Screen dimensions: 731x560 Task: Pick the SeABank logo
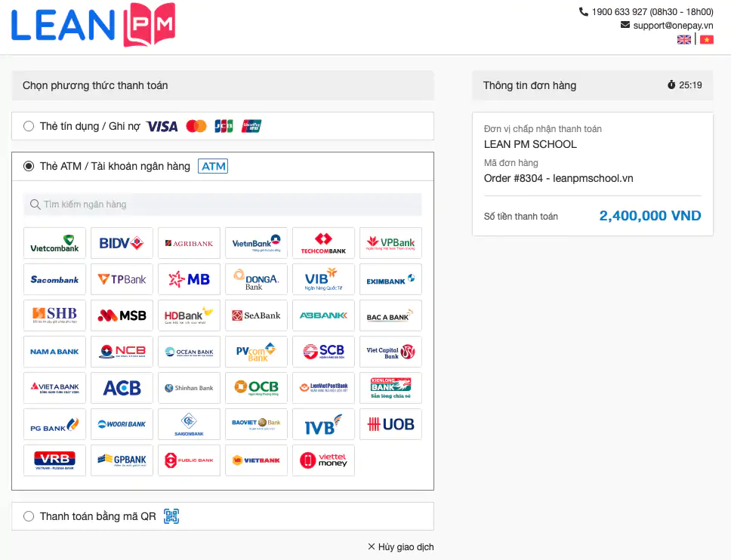point(256,316)
